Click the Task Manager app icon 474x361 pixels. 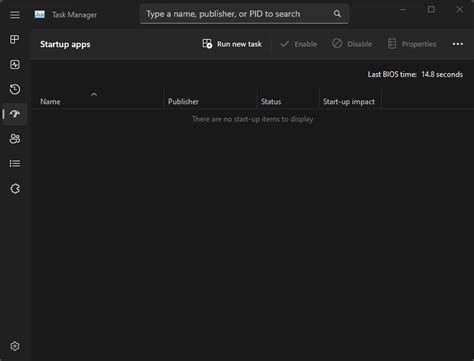click(x=40, y=14)
